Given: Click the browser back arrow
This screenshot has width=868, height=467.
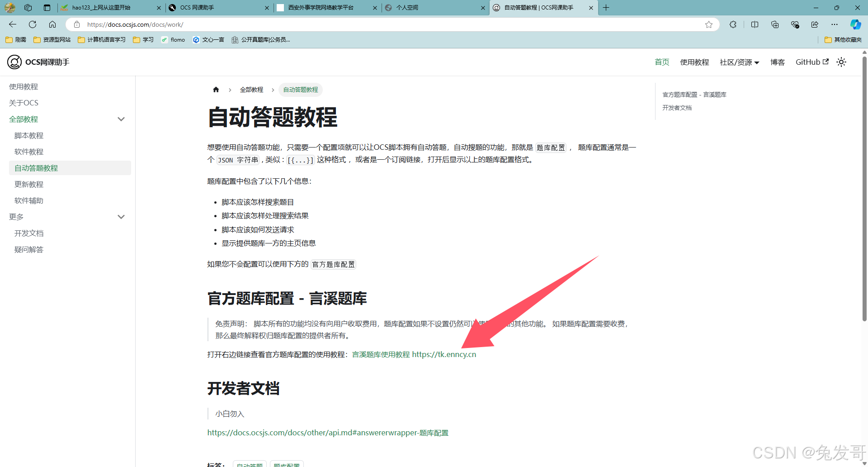Looking at the screenshot, I should (13, 24).
